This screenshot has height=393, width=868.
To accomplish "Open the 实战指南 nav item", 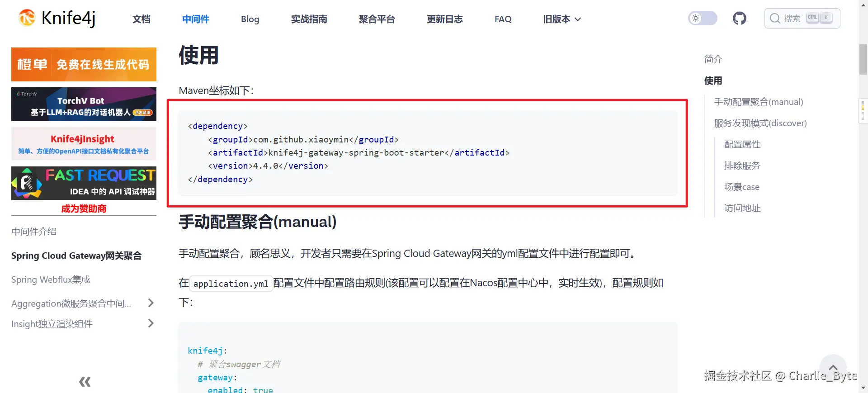I will click(x=309, y=19).
